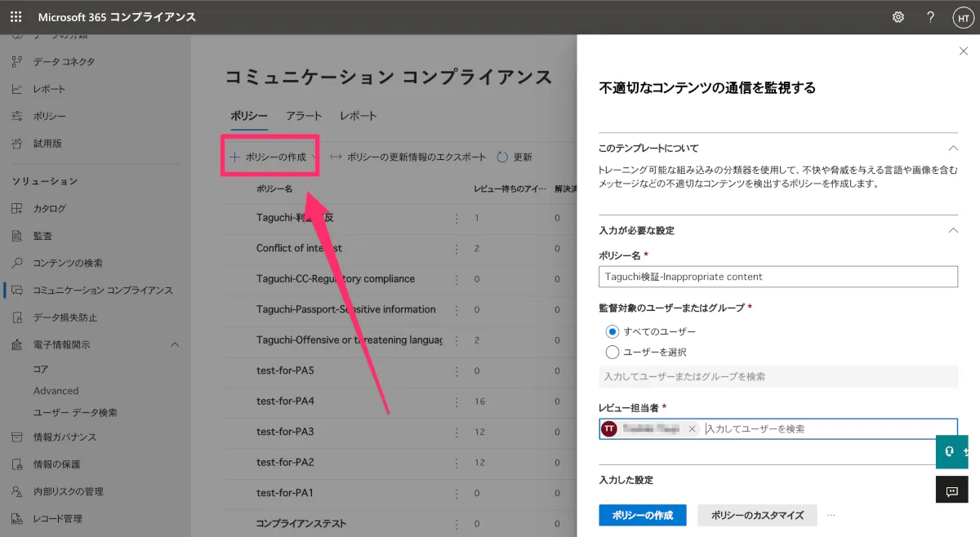Collapse the 電子情報開示 sidebar group
This screenshot has width=980, height=537.
tap(175, 345)
